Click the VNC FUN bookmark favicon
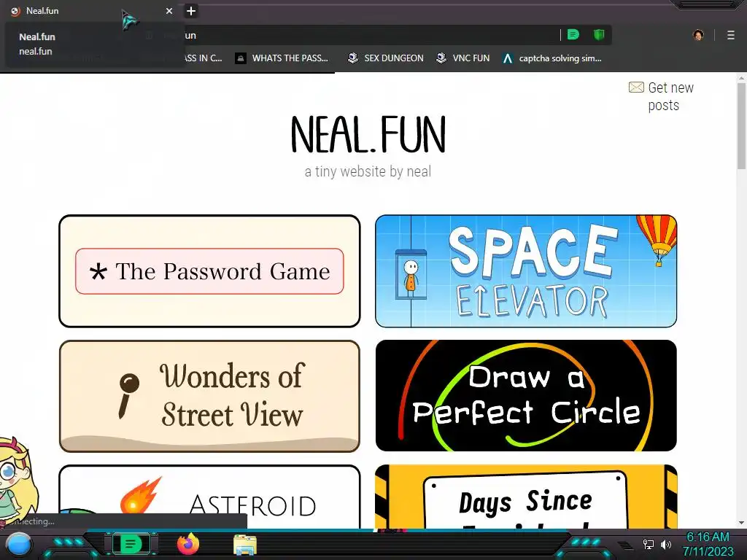This screenshot has height=560, width=747. [441, 58]
